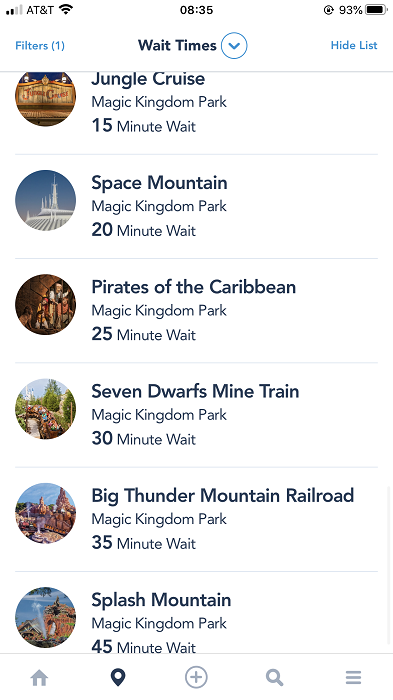
Task: Open the search magnifier icon
Action: coord(275,678)
